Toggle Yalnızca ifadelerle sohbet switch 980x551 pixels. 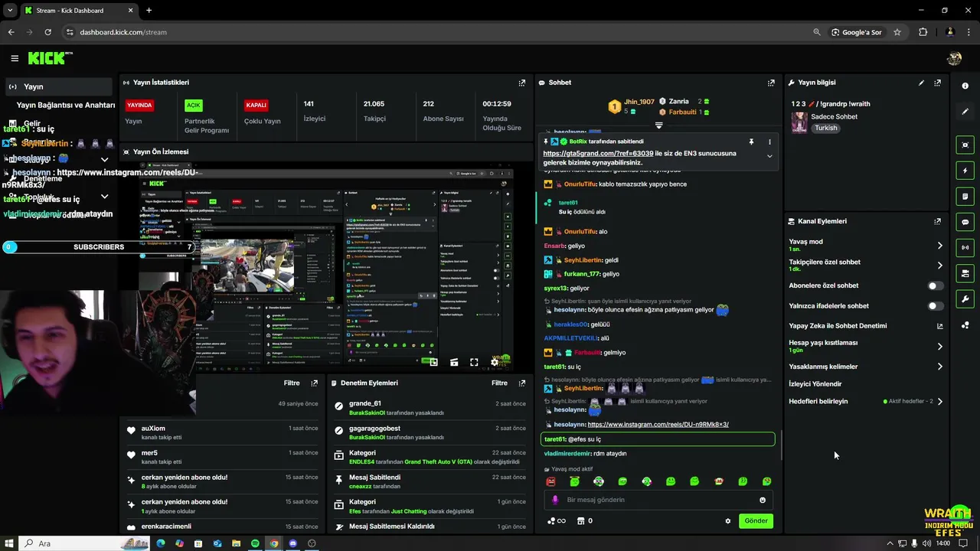click(x=935, y=306)
